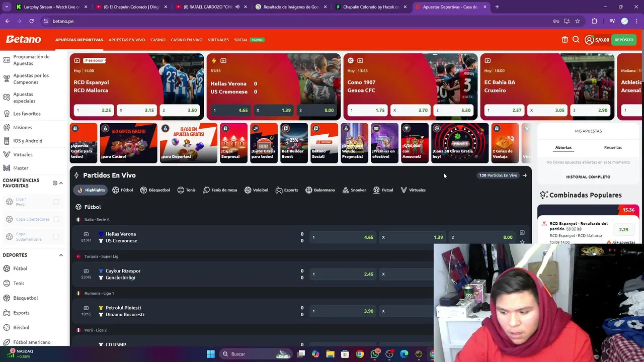Open the Betano Social promo tile

tap(324, 143)
